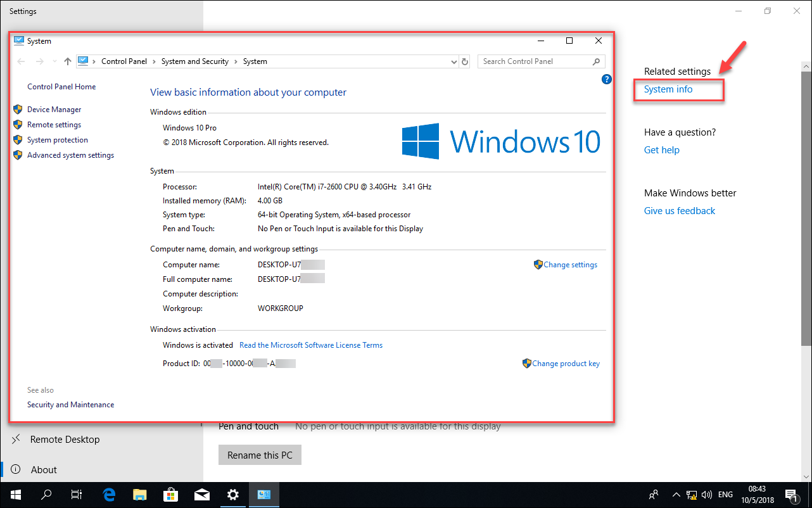Click the network icon in tray
812x508 pixels.
(x=692, y=495)
